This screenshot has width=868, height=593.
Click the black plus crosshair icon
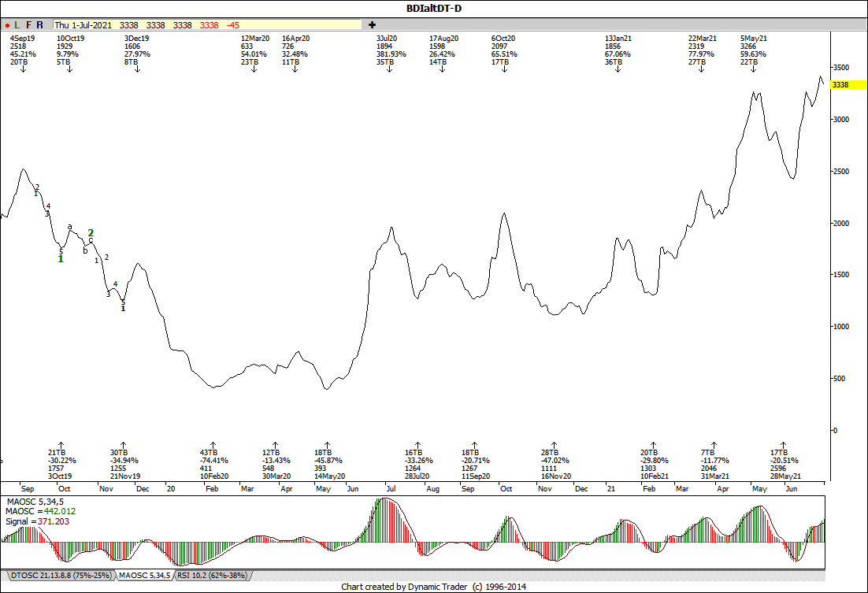372,25
